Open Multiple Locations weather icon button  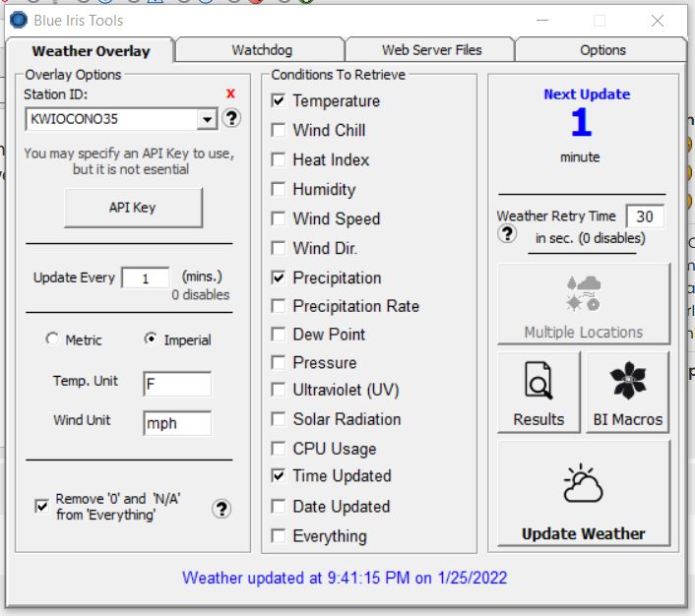click(x=584, y=303)
